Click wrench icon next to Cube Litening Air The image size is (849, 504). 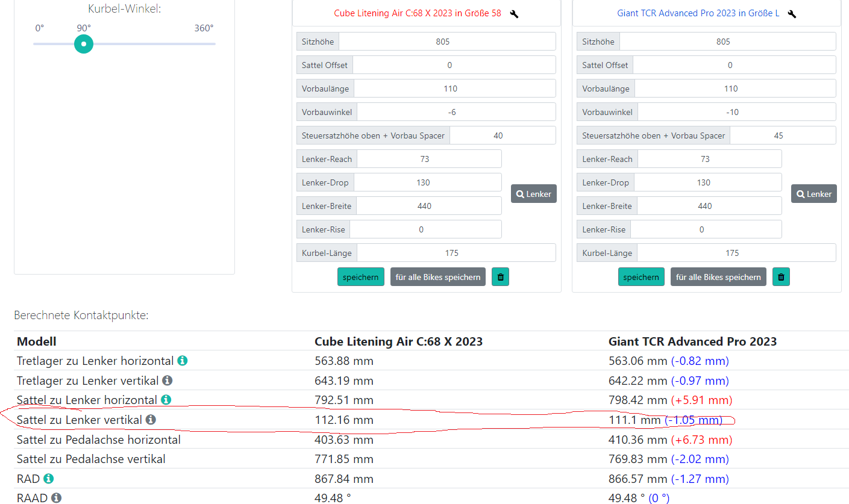[514, 14]
